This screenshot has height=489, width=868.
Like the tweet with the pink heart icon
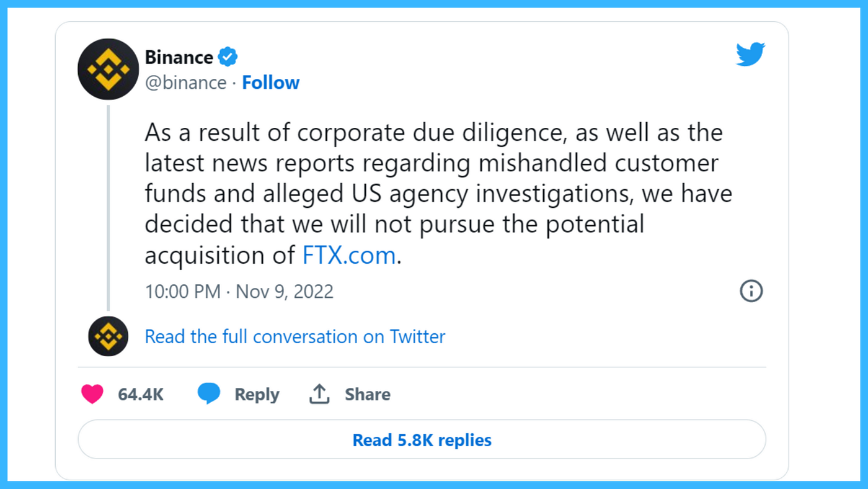point(92,394)
